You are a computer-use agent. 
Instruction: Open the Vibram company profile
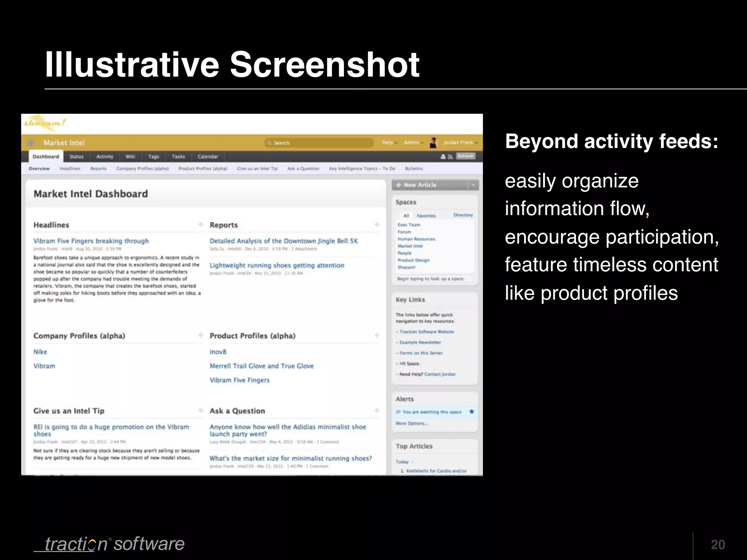44,366
